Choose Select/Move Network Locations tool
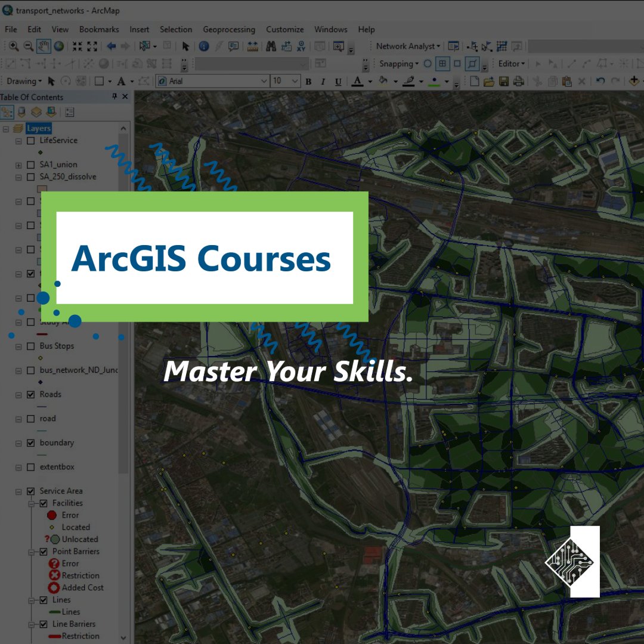Viewport: 644px width, 644px height. (x=487, y=46)
